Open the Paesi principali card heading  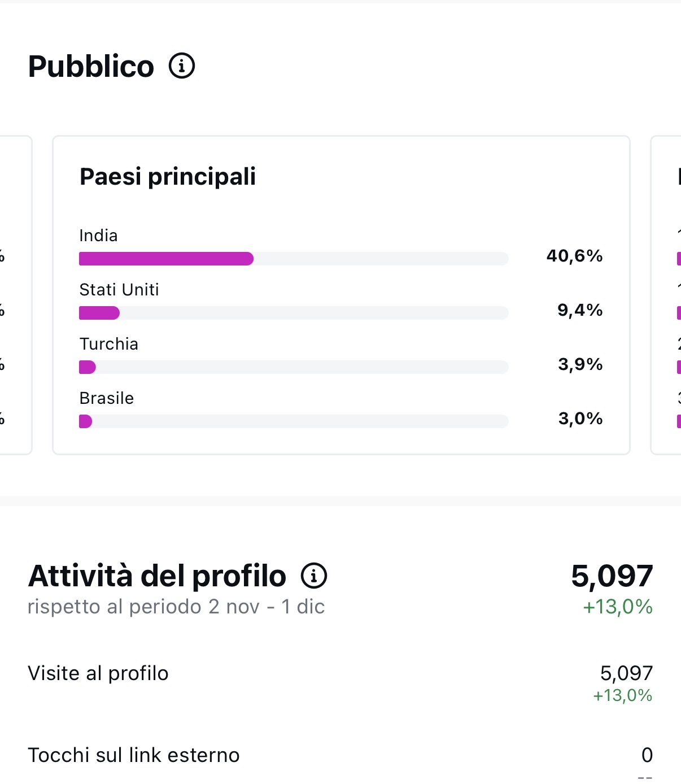[168, 176]
